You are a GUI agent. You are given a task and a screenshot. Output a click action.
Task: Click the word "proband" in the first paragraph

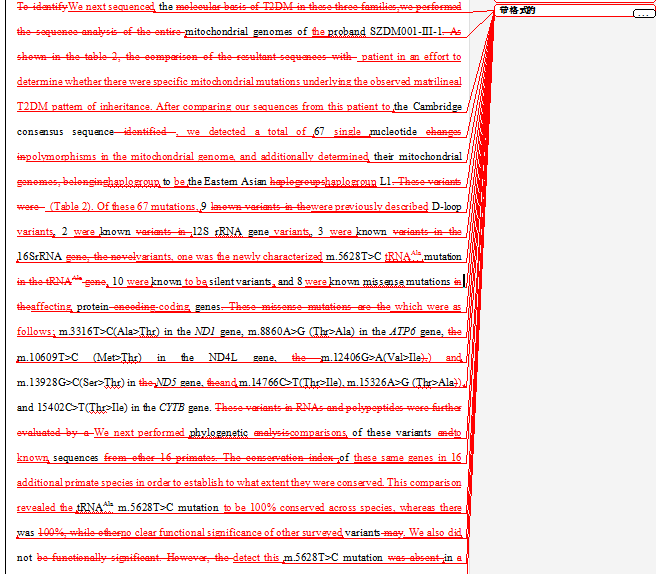[346, 32]
